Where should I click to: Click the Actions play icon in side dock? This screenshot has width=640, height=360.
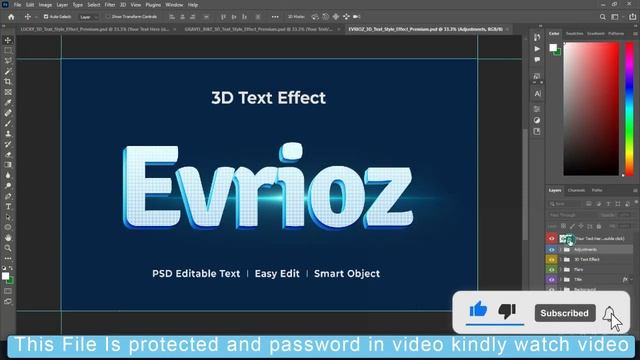pos(537,49)
